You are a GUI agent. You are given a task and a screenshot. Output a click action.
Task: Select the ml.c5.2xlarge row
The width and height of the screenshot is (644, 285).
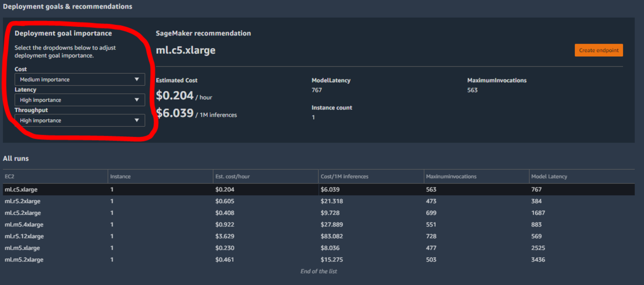click(x=319, y=213)
